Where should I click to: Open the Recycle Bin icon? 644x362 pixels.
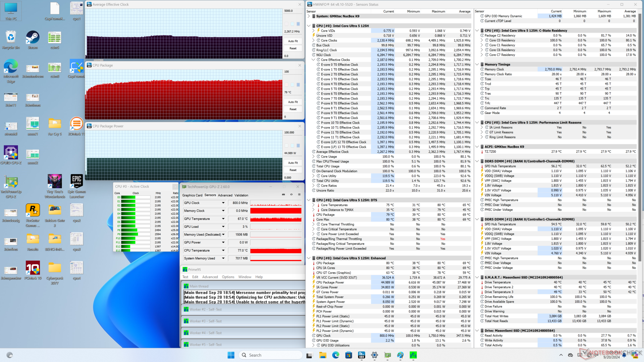(x=11, y=40)
